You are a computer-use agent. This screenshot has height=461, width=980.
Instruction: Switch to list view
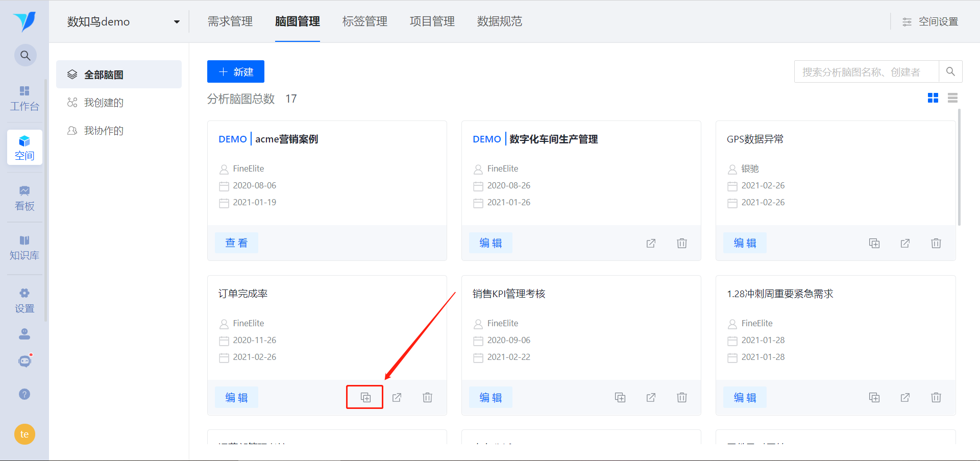952,98
